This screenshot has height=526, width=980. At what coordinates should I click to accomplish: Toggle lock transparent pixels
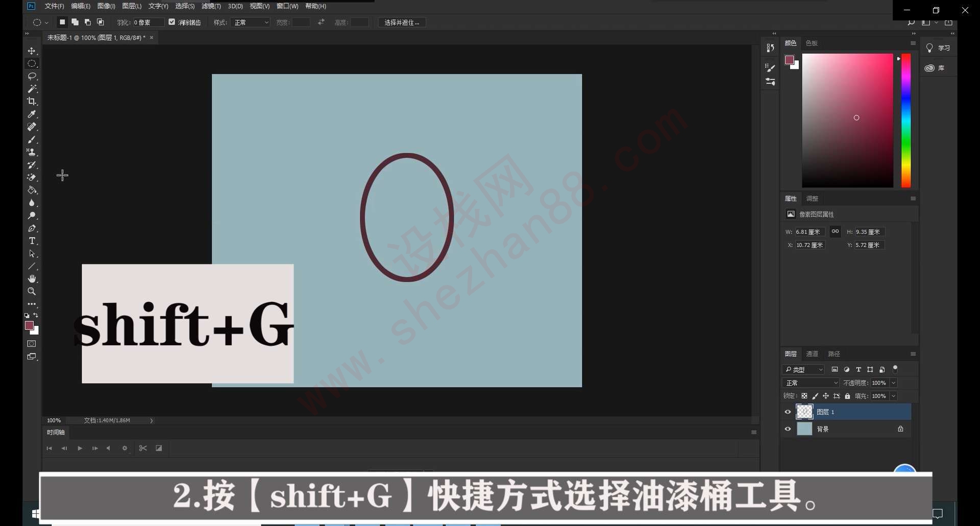[x=804, y=396]
